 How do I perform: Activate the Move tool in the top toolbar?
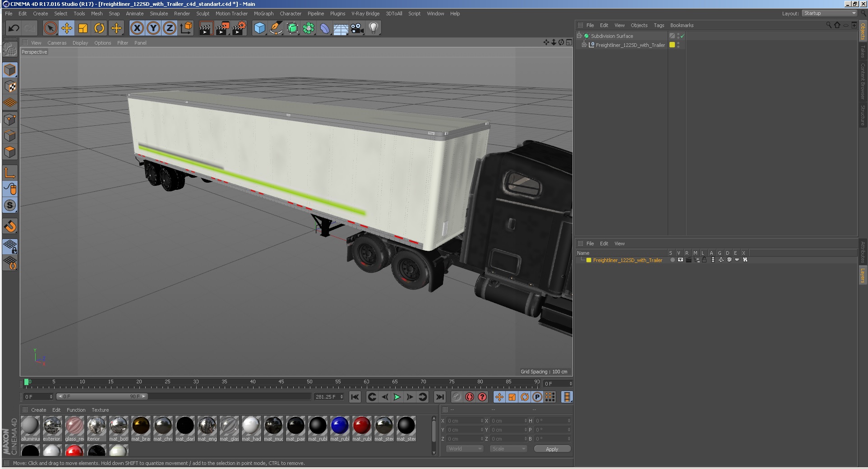(67, 28)
